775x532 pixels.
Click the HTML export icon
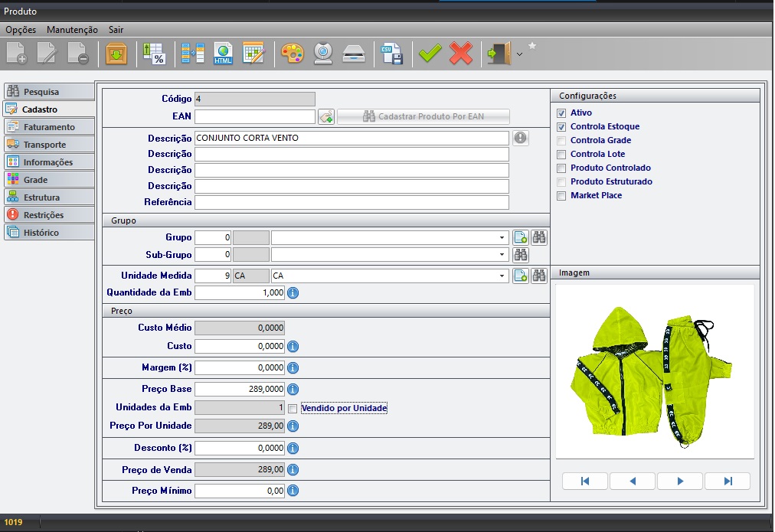[223, 54]
